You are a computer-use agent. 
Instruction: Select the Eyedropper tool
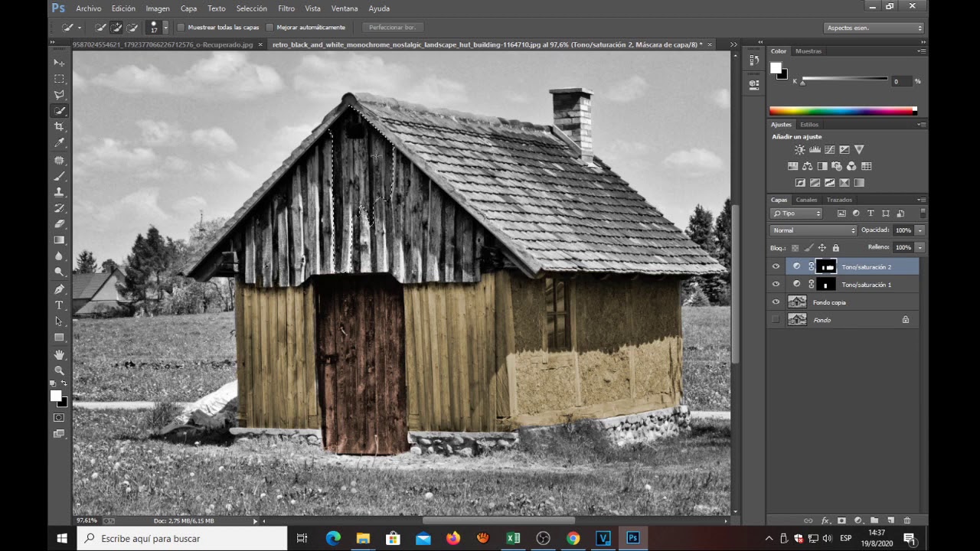coord(59,142)
